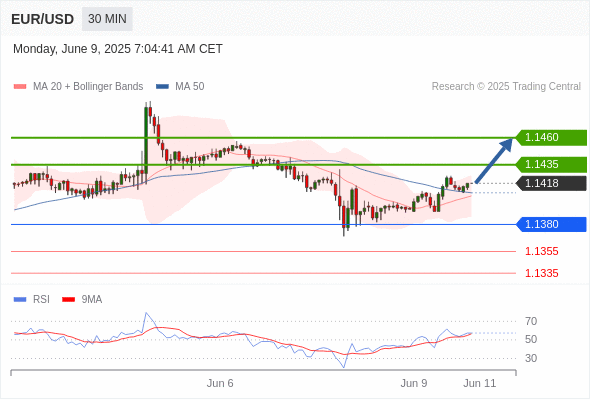Viewport: 590px width, 400px height.
Task: Click the RSI 70 level label
Action: 531,321
